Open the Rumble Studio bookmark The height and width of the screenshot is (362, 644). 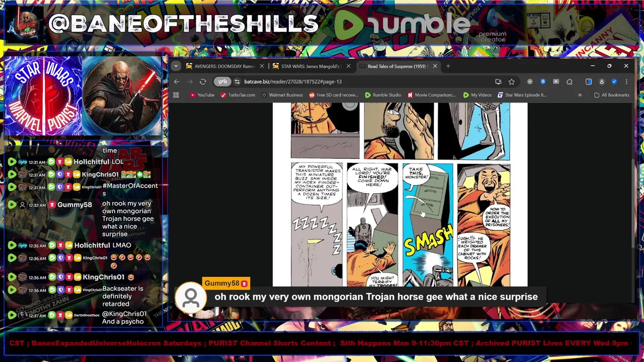tap(383, 95)
